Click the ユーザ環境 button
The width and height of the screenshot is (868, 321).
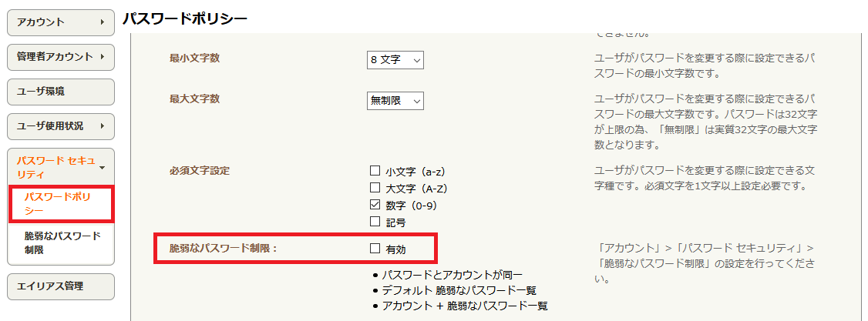tap(60, 92)
